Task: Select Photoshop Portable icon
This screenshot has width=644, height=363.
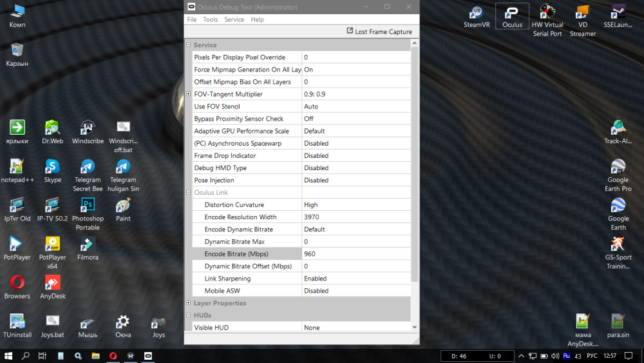Action: coord(88,214)
